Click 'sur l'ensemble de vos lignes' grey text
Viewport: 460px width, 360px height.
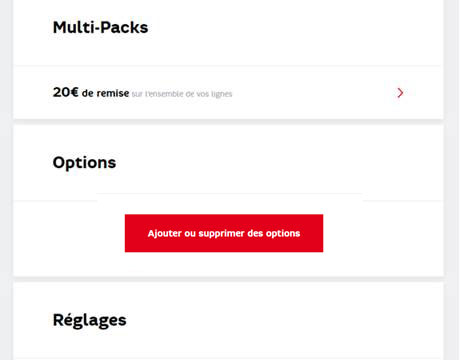coord(182,94)
